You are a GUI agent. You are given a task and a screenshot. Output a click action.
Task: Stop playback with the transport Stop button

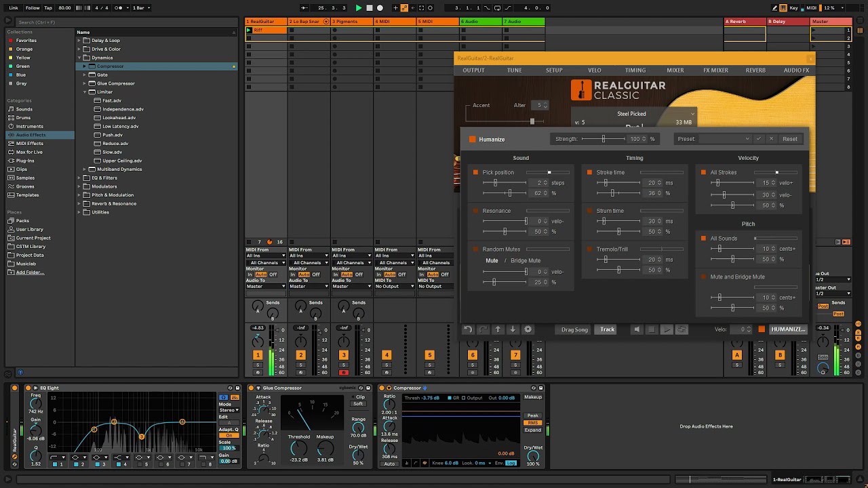coord(370,8)
